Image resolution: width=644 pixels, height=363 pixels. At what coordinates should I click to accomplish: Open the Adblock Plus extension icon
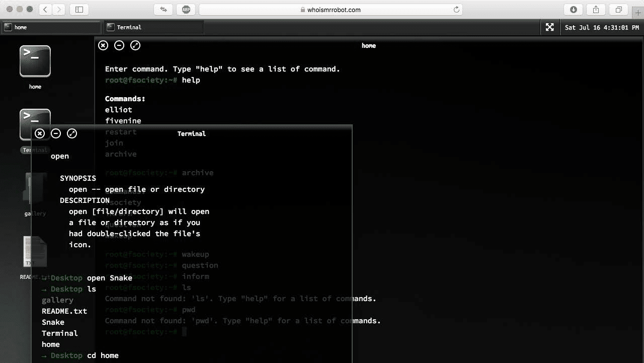[x=186, y=10]
